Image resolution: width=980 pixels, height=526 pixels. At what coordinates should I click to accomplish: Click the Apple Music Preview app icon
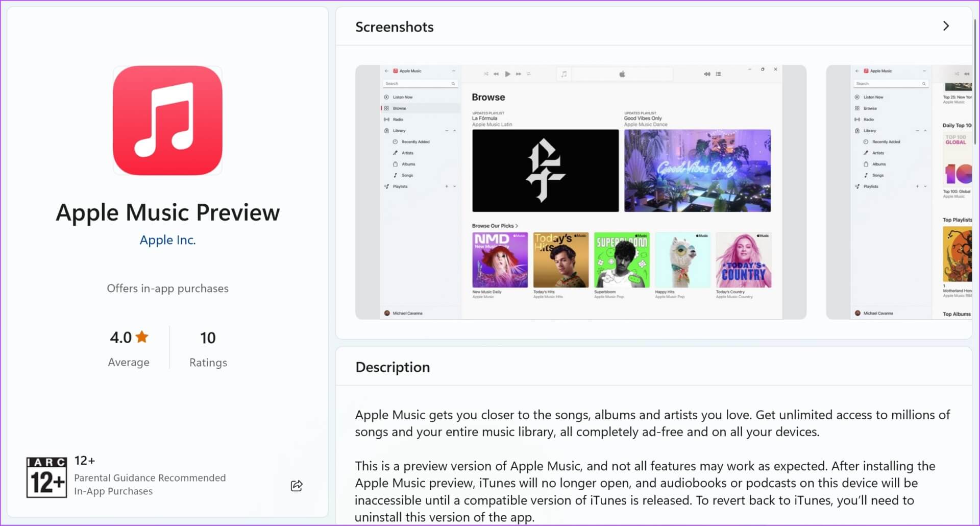tap(167, 120)
